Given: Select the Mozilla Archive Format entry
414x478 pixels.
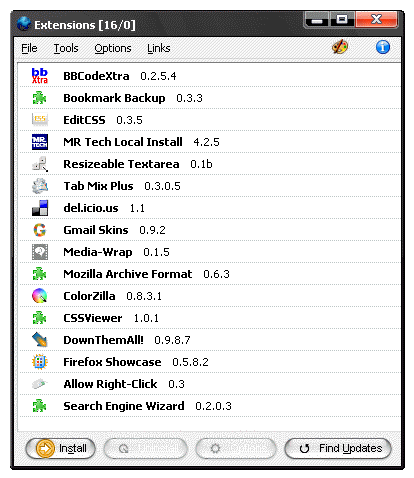Looking at the screenshot, I should 210,274.
